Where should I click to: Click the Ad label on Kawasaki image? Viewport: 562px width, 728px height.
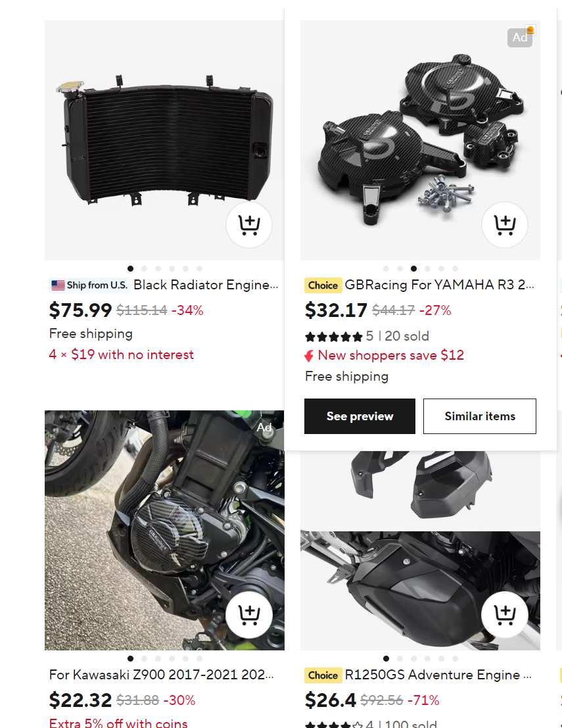pos(264,427)
